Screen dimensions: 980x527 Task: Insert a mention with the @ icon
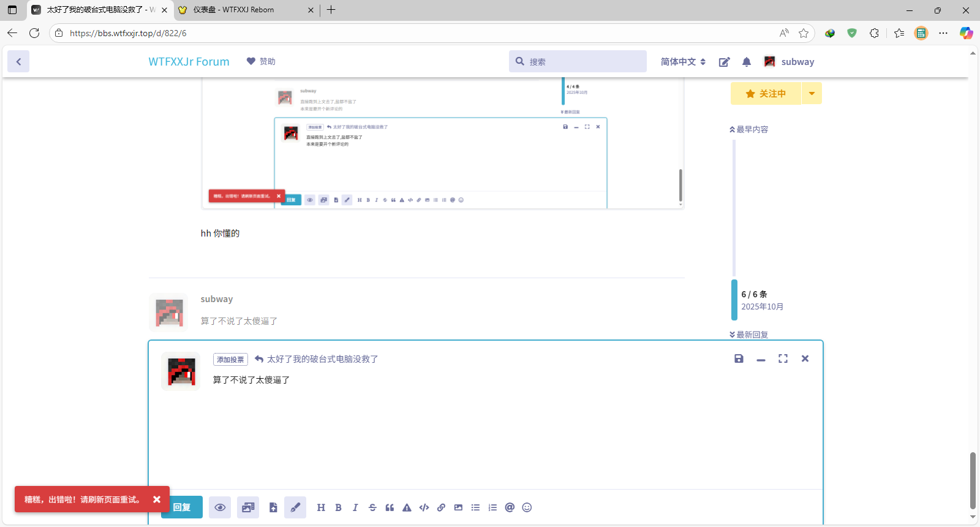pyautogui.click(x=510, y=507)
